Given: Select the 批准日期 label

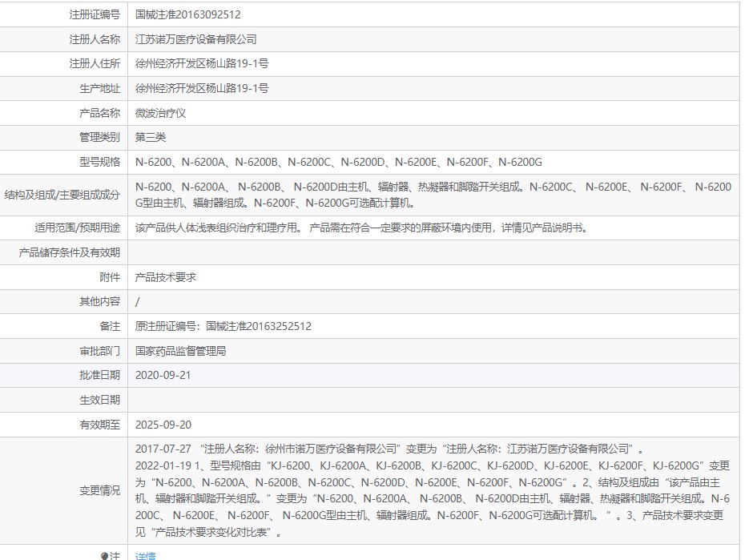Looking at the screenshot, I should 100,375.
